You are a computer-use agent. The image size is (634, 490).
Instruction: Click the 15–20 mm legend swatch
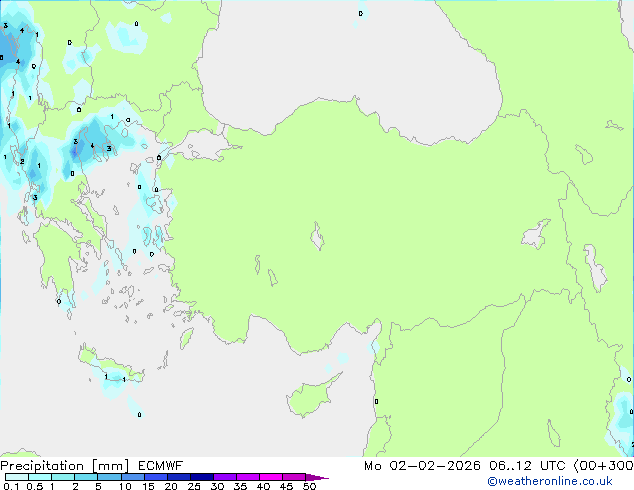click(156, 477)
